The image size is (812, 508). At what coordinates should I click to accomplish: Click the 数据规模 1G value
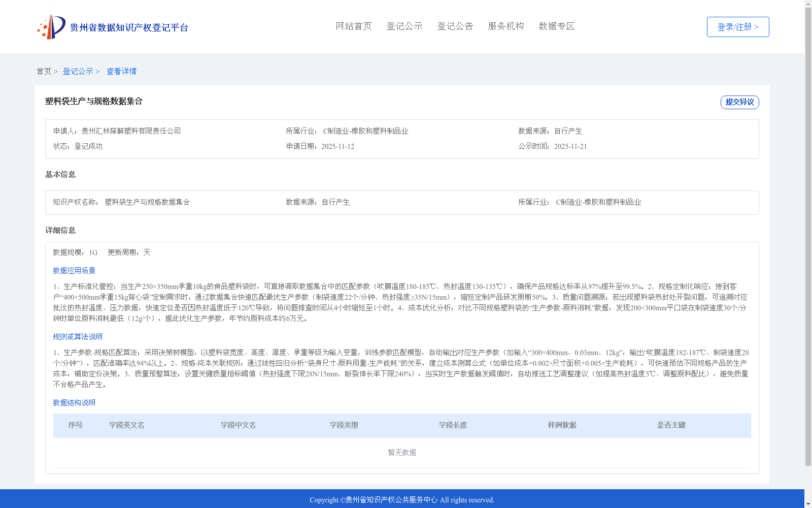tap(93, 252)
